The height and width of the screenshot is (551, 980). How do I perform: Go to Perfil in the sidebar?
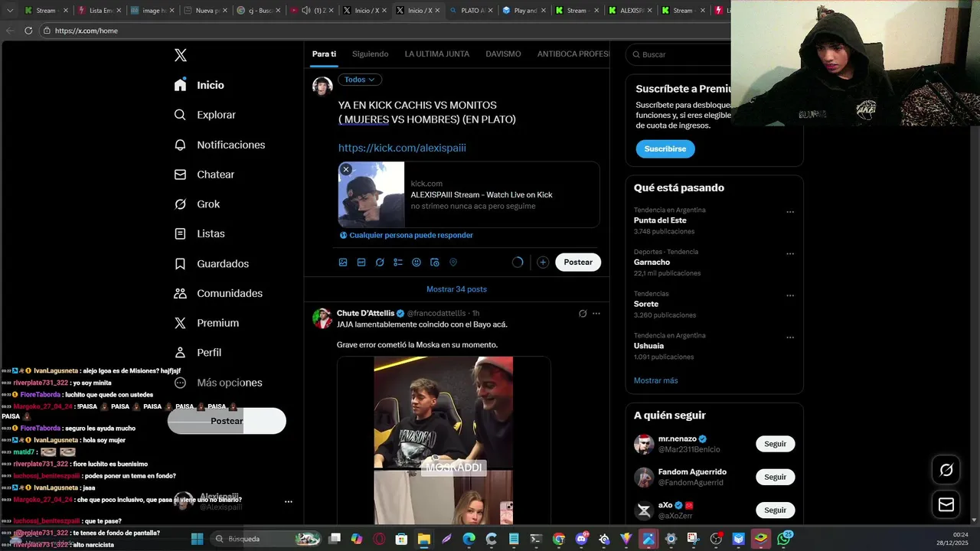(198, 353)
